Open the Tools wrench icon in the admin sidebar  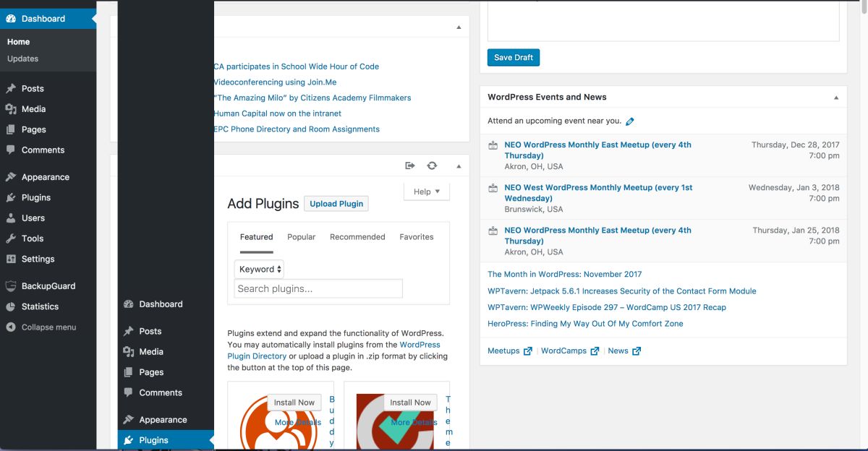click(x=11, y=239)
